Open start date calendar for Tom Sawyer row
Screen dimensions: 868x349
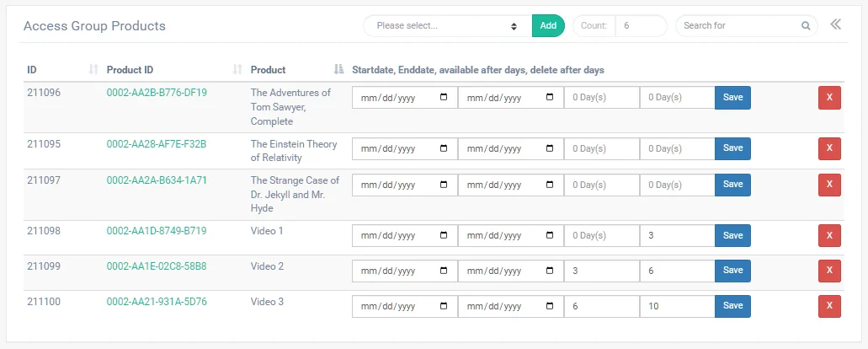444,98
